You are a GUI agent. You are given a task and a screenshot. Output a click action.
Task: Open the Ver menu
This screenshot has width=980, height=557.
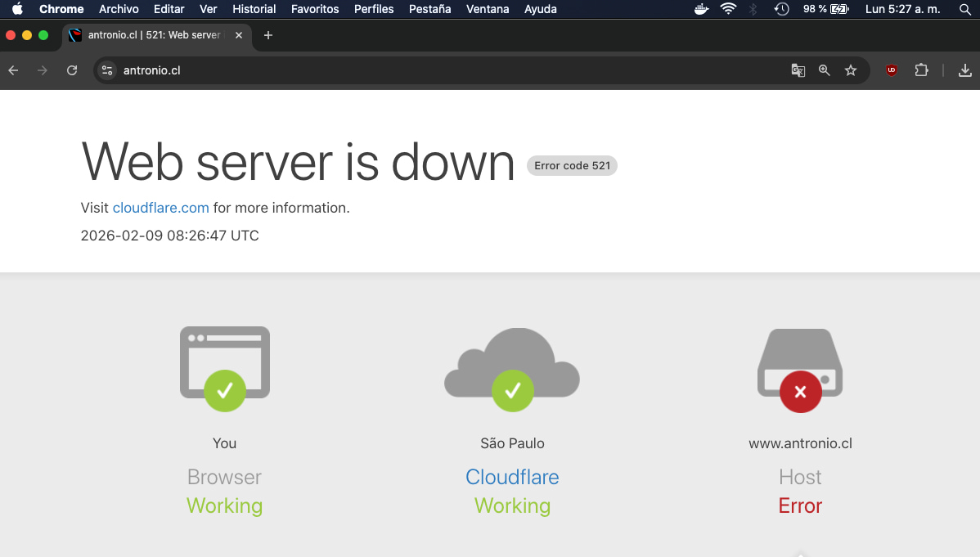pos(208,9)
